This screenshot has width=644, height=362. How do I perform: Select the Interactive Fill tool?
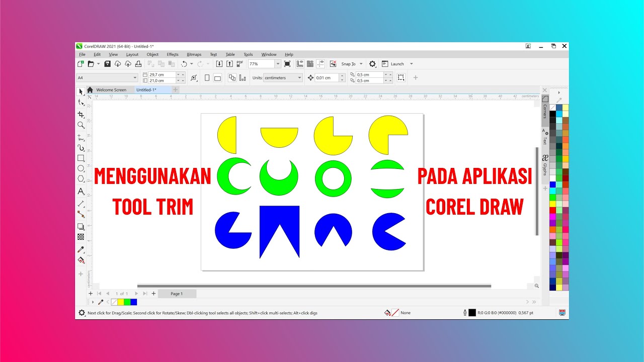(80, 260)
